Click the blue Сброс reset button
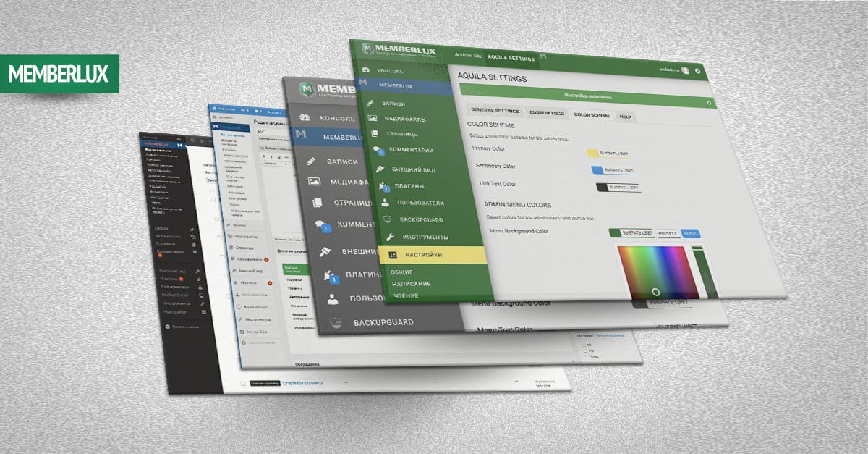The height and width of the screenshot is (454, 868). [x=690, y=234]
